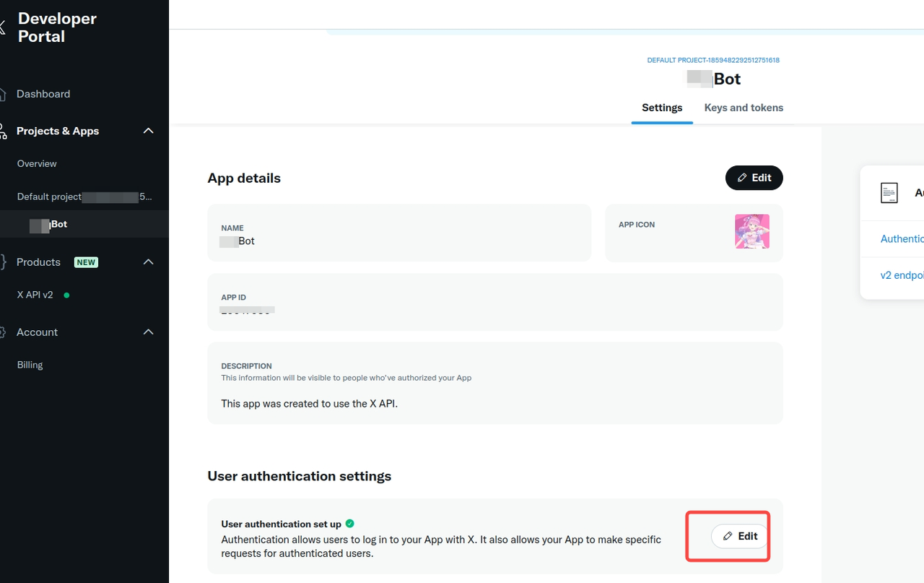The height and width of the screenshot is (583, 924).
Task: Open the Authentication link in right panel
Action: (x=902, y=239)
